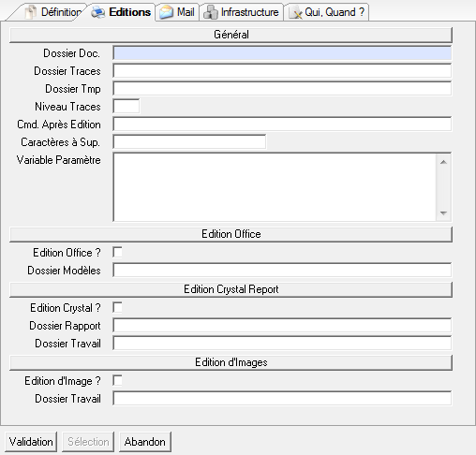Screen dimensions: 476x455
Task: Click the Variable Paramètre scroll-up arrow
Action: coord(443,162)
